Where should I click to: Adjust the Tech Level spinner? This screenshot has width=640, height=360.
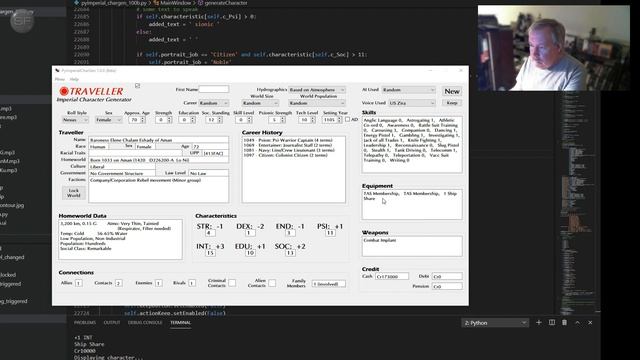pyautogui.click(x=307, y=120)
